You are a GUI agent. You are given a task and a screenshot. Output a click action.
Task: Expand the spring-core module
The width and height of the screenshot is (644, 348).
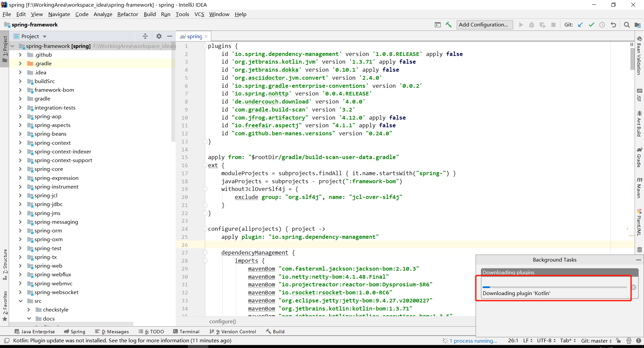[x=20, y=169]
